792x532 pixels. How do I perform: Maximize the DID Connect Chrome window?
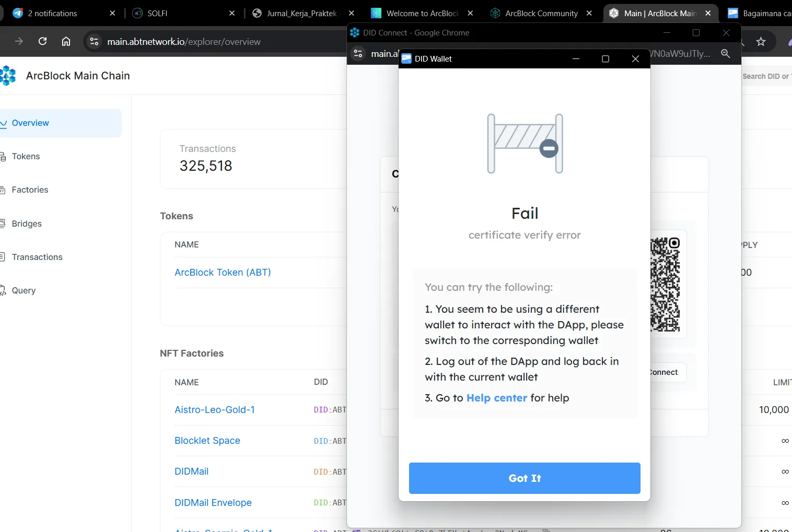tap(696, 32)
